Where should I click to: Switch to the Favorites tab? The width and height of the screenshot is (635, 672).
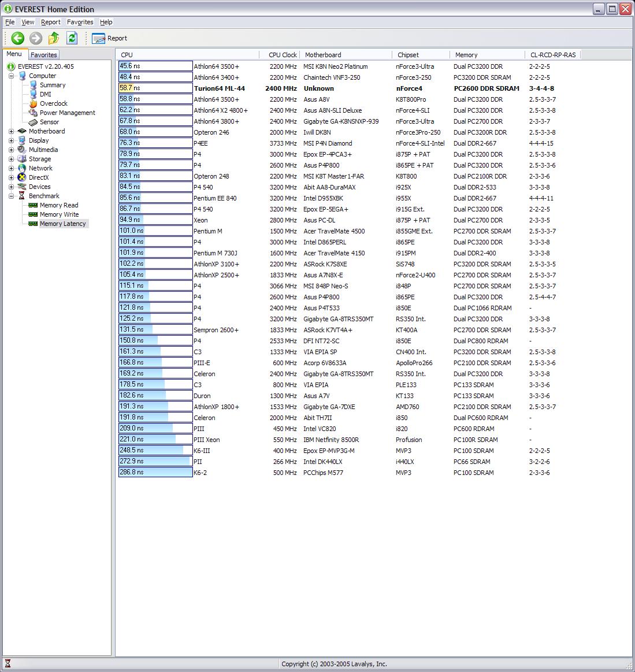(x=44, y=55)
